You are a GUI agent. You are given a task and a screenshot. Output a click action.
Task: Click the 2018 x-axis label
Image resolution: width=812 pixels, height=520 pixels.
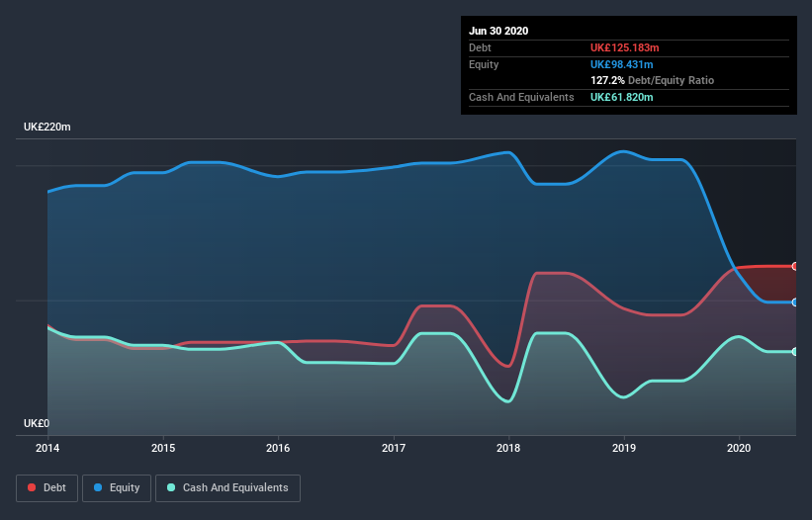pos(508,448)
